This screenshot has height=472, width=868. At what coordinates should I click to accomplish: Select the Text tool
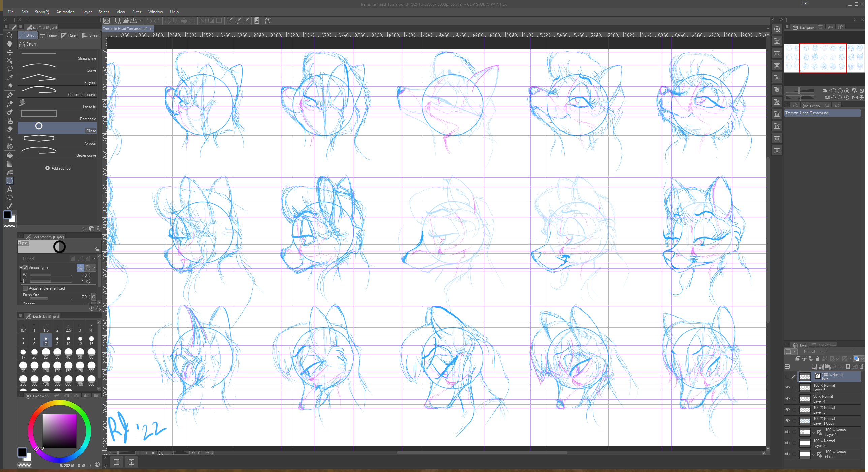(10, 189)
